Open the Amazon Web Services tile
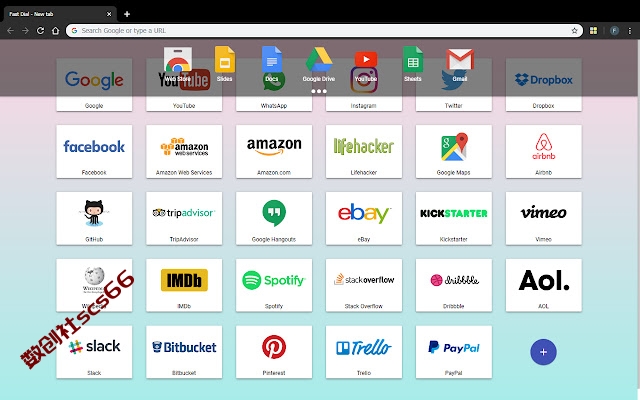Viewport: 640px width, 400px height. [184, 151]
